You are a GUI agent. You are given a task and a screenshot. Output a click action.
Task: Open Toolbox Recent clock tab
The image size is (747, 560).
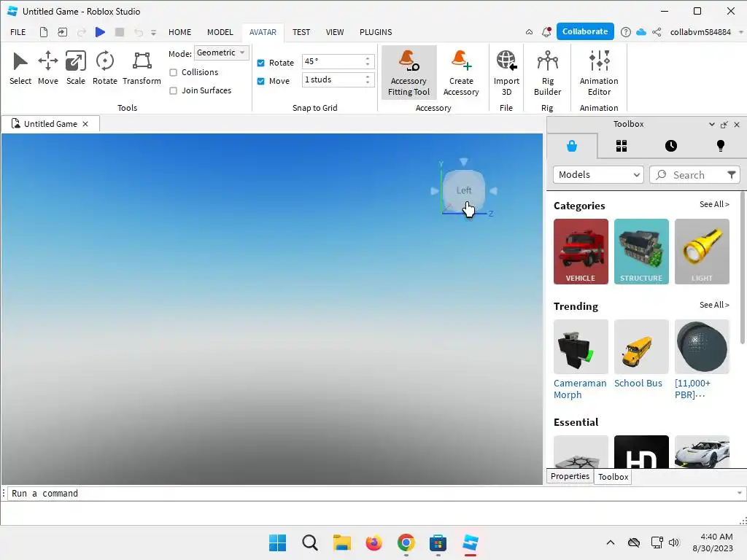671,146
